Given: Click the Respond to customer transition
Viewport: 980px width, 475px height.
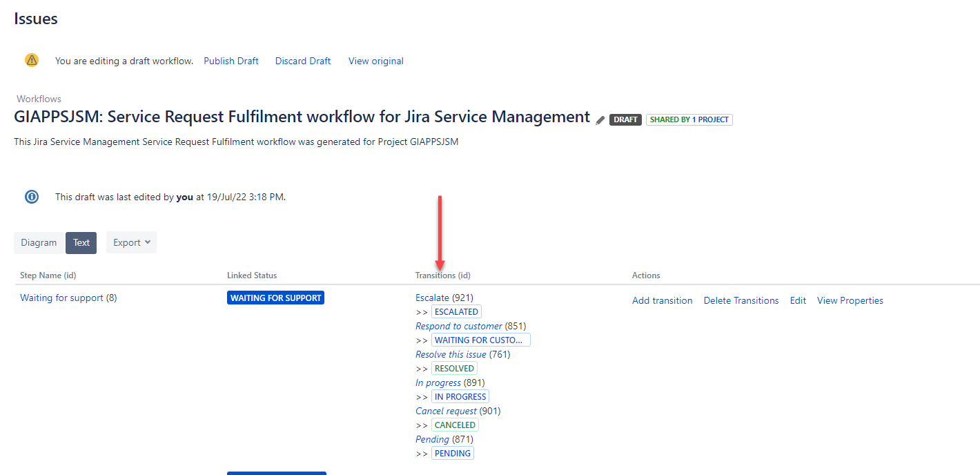Looking at the screenshot, I should (x=458, y=326).
